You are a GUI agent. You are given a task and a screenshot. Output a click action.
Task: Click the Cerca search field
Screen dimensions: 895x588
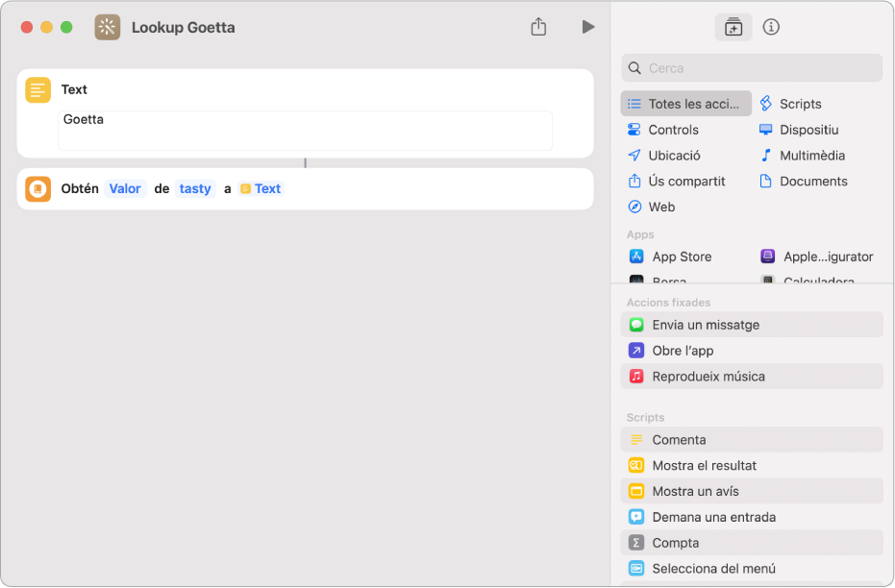(752, 68)
